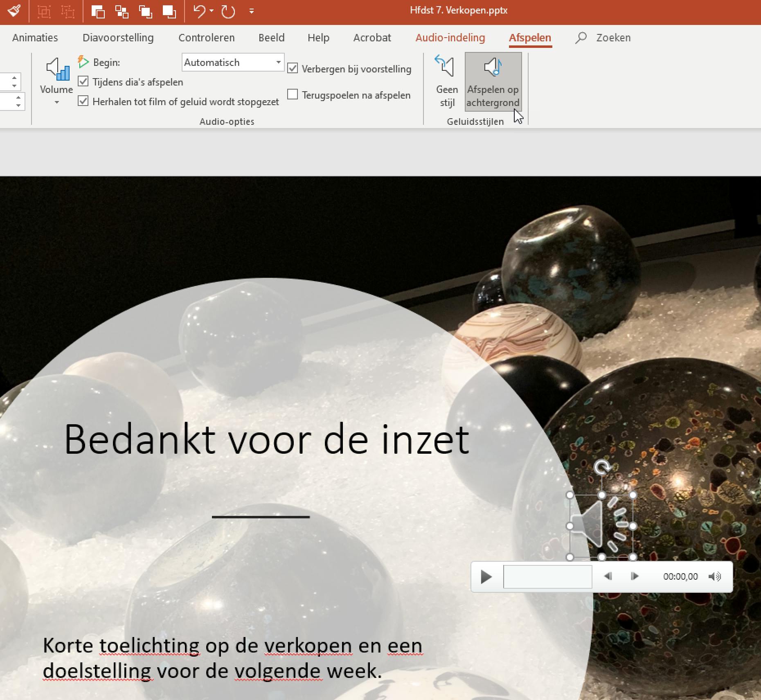Image resolution: width=761 pixels, height=700 pixels.
Task: Click 'Afspelen op achtergrond' button
Action: (x=493, y=81)
